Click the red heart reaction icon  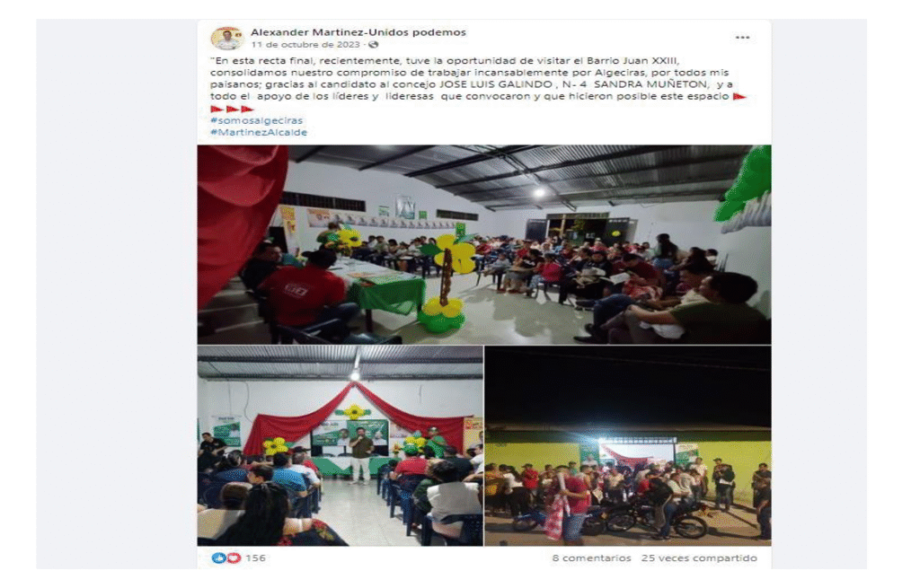[234, 557]
